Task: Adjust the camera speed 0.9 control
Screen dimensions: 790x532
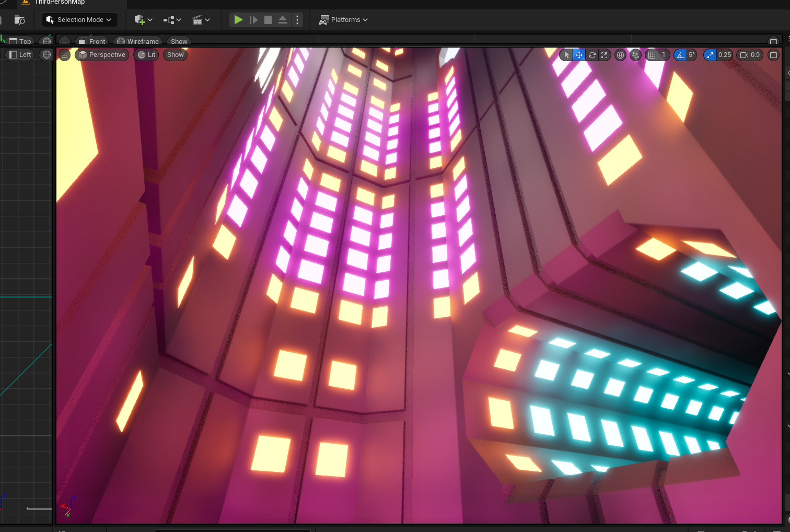Action: tap(750, 55)
